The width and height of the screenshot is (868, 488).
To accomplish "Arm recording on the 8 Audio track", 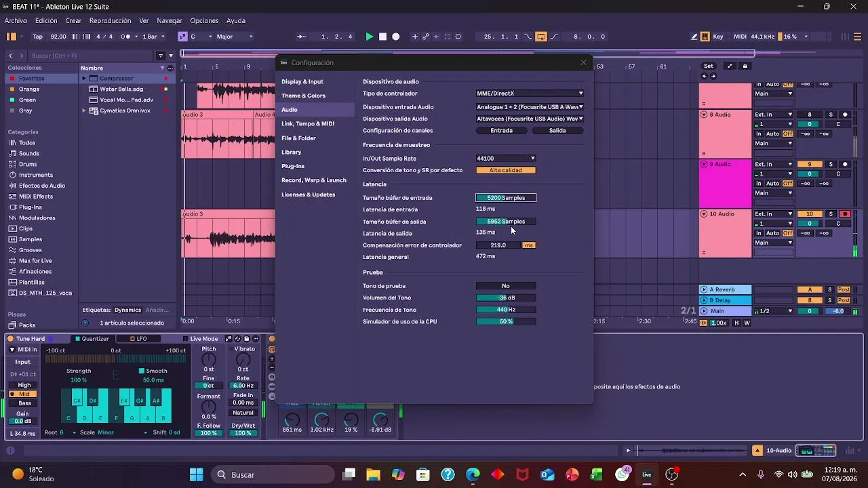I will click(x=845, y=115).
